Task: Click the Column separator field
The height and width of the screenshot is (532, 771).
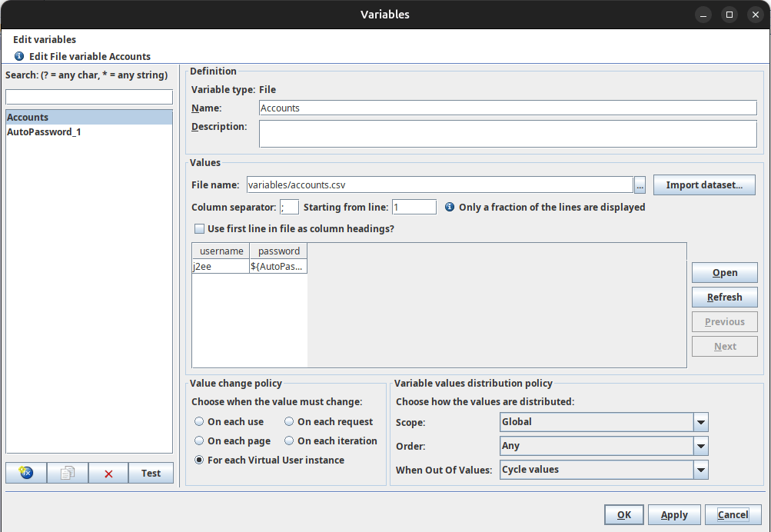Action: click(289, 207)
